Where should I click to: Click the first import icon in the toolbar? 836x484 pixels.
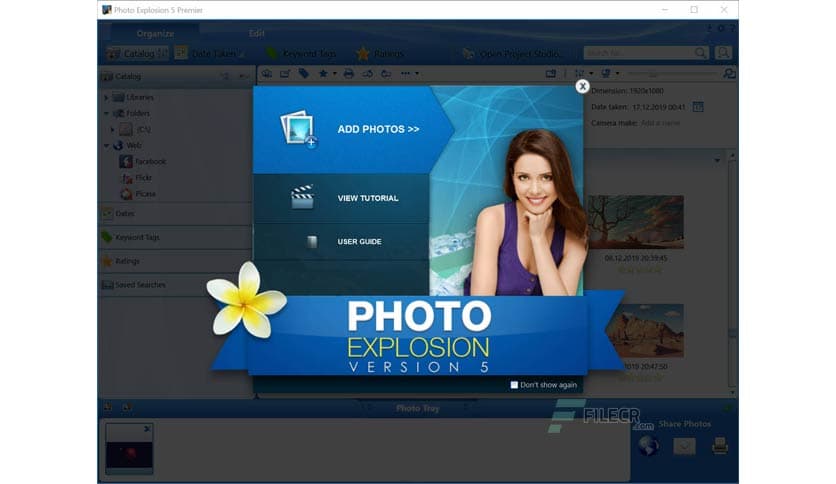[267, 74]
